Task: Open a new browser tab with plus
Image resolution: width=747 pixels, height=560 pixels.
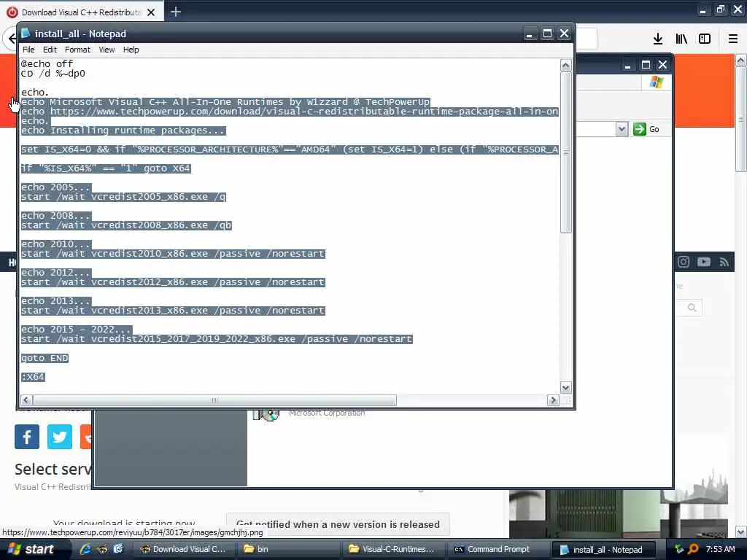Action: pyautogui.click(x=175, y=12)
